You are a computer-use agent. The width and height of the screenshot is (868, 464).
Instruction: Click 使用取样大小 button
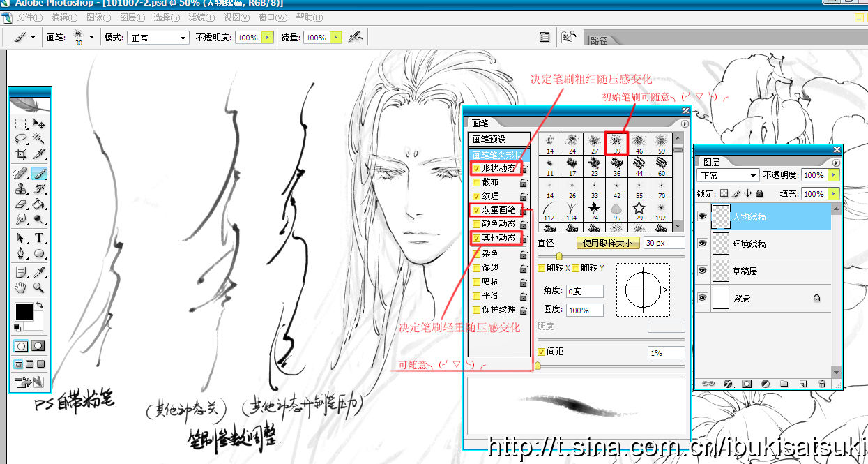[x=608, y=244]
